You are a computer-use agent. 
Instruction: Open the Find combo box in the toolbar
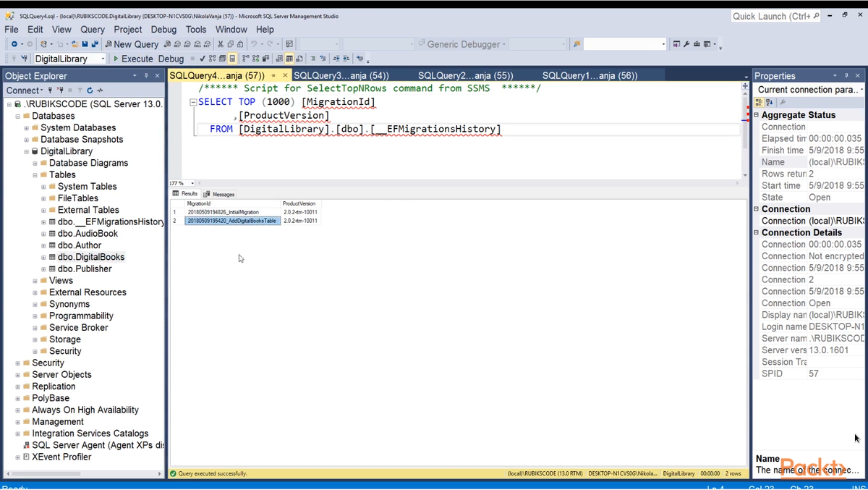625,44
